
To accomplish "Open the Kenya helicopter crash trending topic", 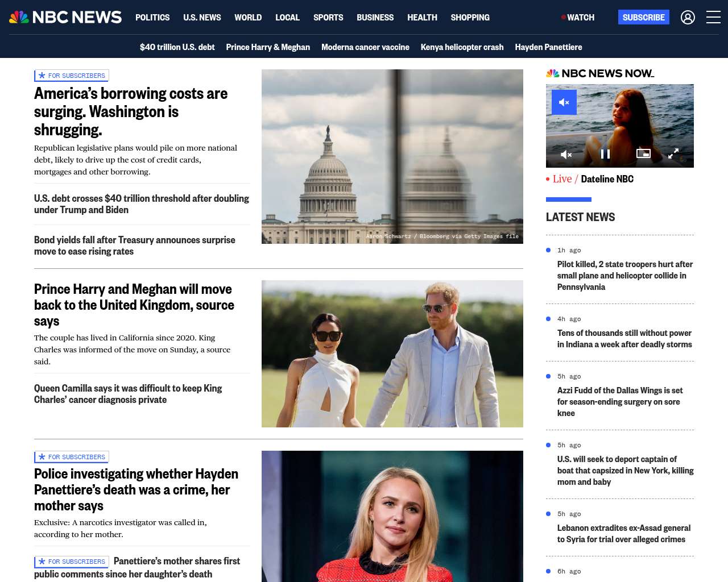I will tap(462, 47).
